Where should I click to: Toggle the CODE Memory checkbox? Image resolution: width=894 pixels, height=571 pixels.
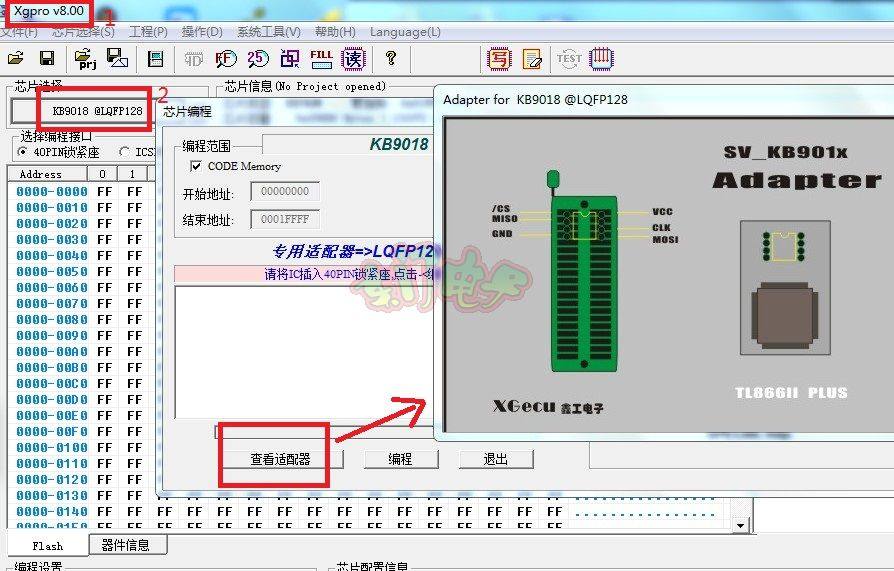click(x=196, y=166)
